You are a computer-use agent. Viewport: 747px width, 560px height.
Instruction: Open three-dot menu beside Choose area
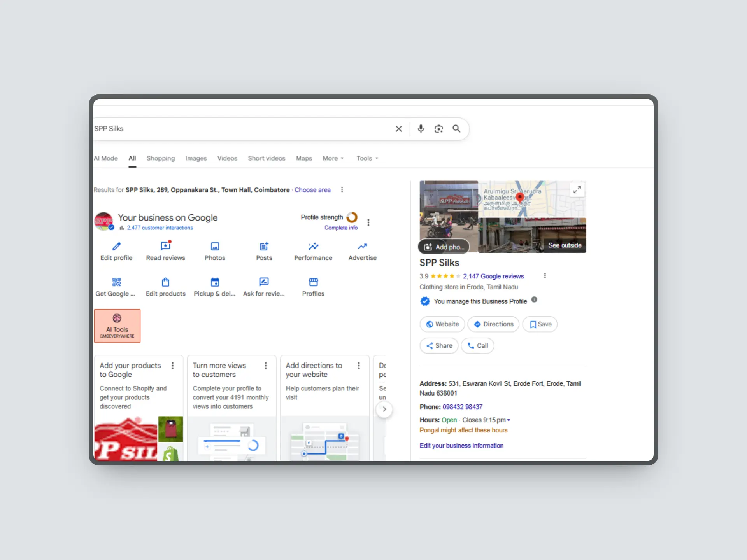(342, 190)
